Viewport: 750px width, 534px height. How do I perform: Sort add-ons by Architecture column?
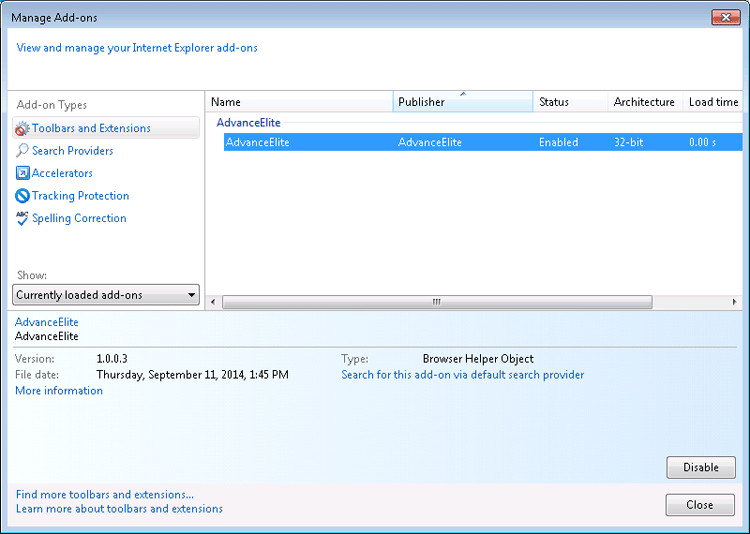[644, 102]
